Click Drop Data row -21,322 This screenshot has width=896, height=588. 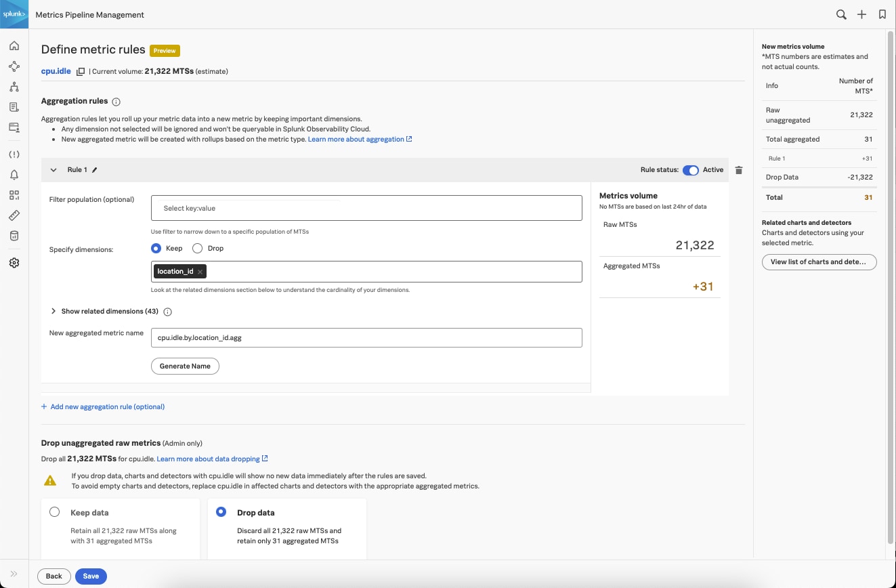tap(819, 177)
